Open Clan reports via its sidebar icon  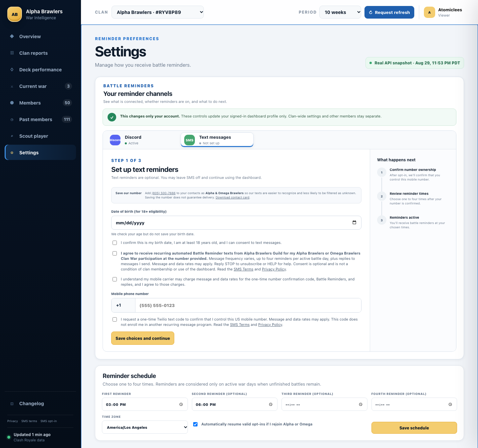[x=12, y=53]
